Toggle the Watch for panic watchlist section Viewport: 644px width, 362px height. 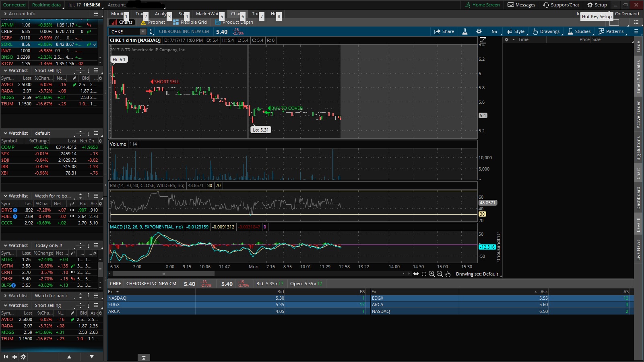pyautogui.click(x=5, y=296)
